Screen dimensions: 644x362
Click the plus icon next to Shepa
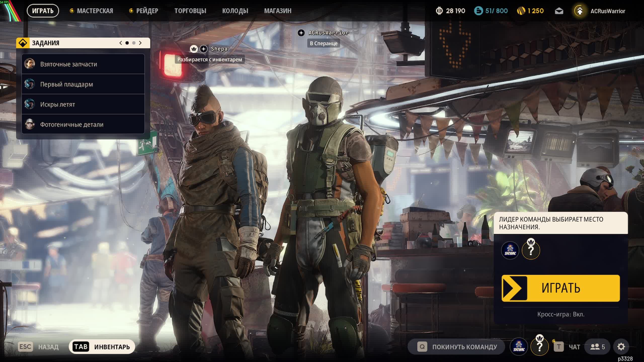(x=204, y=49)
